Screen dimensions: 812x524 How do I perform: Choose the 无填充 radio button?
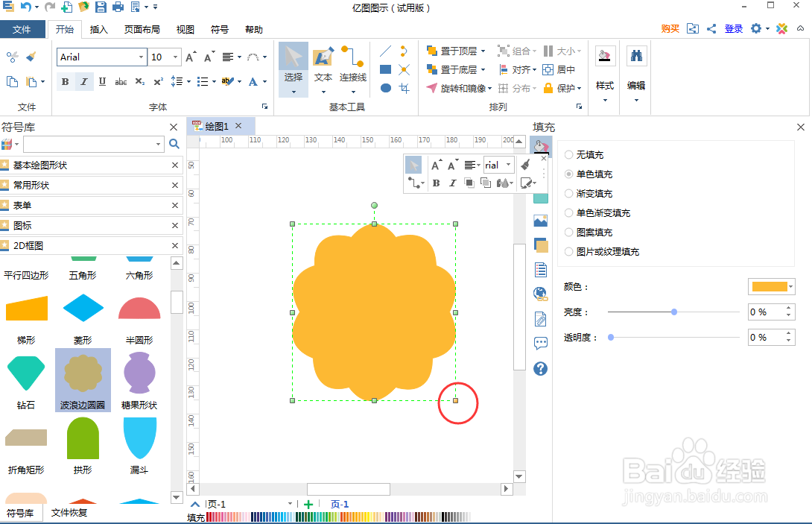click(568, 154)
